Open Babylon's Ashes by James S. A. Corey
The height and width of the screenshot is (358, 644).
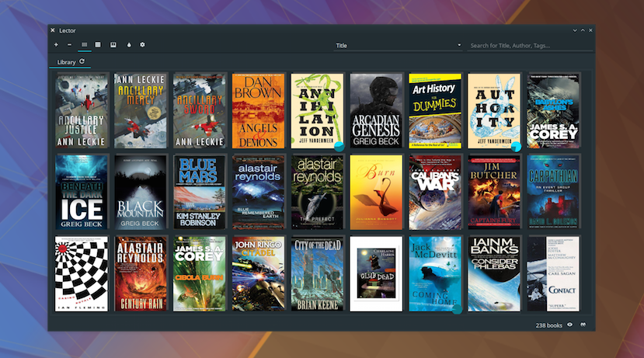553,111
